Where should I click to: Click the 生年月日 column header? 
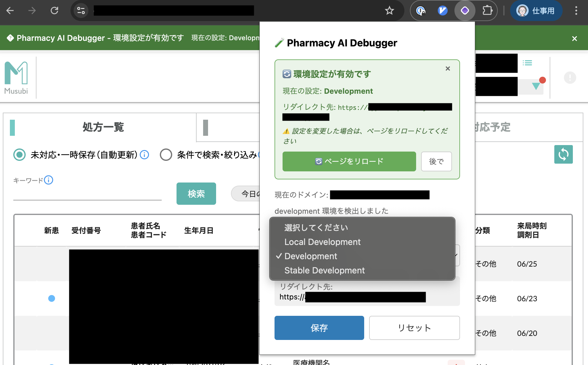coord(199,230)
